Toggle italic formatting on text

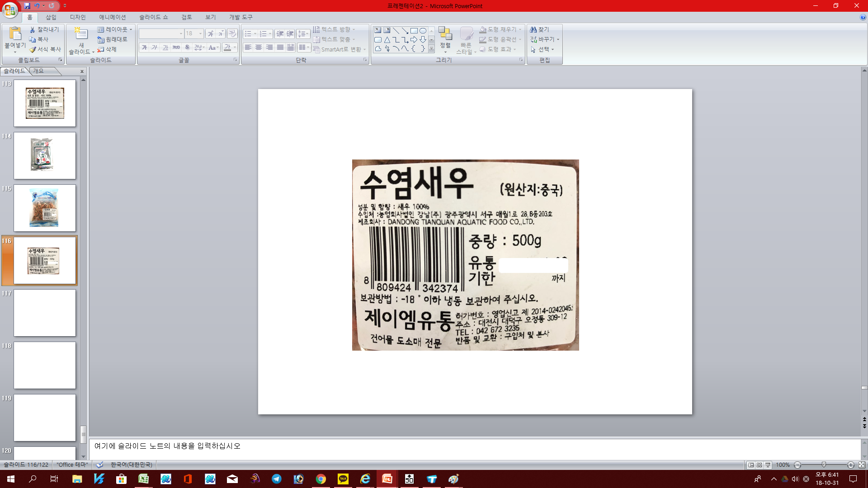[x=155, y=47]
